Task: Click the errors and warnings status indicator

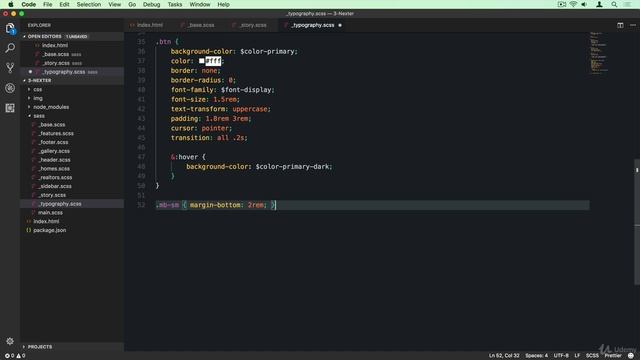Action: (x=15, y=356)
